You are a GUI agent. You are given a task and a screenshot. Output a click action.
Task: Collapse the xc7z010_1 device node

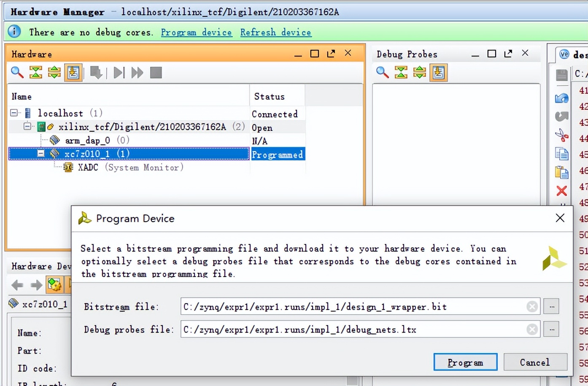(x=41, y=153)
